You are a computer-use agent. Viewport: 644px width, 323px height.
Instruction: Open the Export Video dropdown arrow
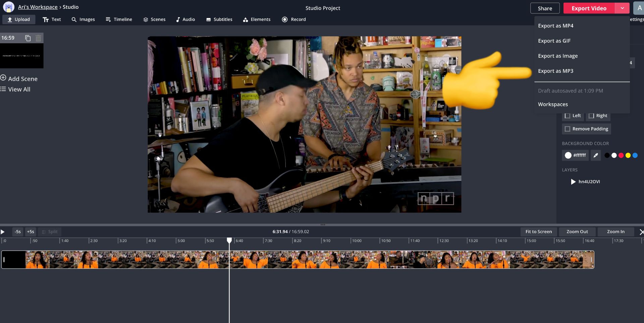point(623,8)
